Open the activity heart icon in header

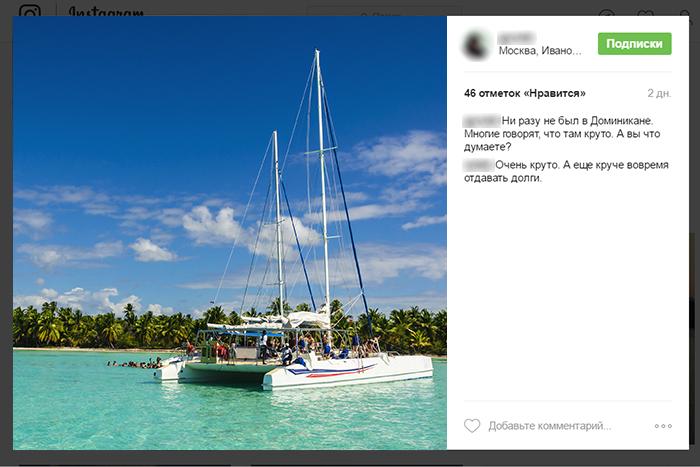[x=645, y=13]
